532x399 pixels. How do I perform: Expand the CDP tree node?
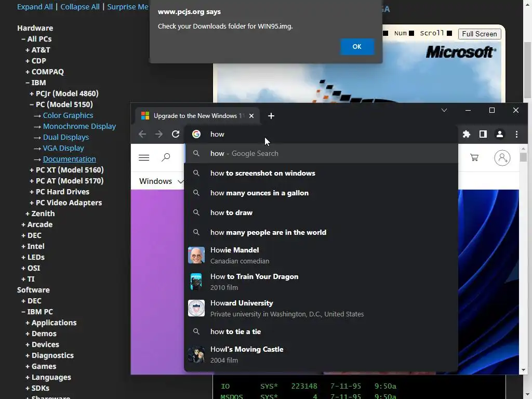(36, 61)
